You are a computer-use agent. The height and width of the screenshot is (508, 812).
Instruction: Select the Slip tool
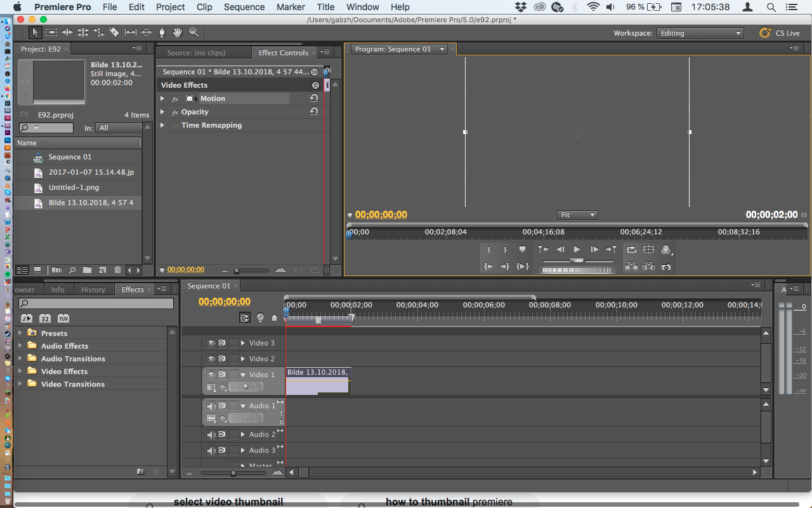pos(131,32)
